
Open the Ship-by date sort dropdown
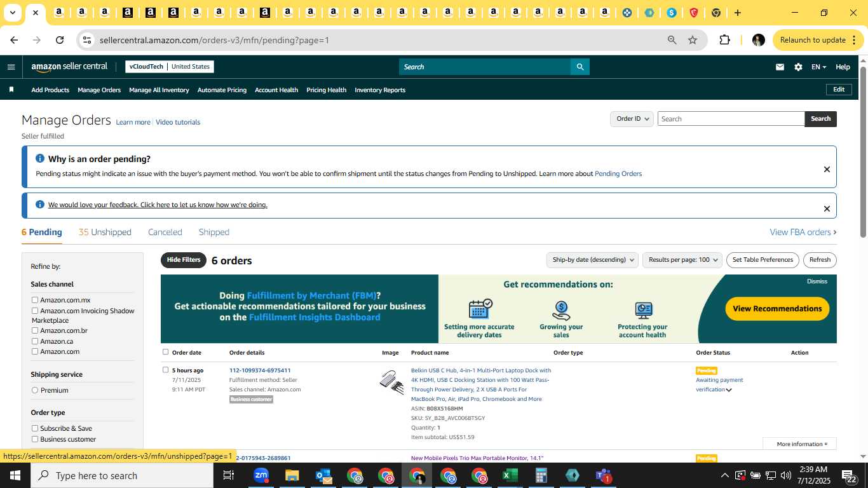pos(592,260)
